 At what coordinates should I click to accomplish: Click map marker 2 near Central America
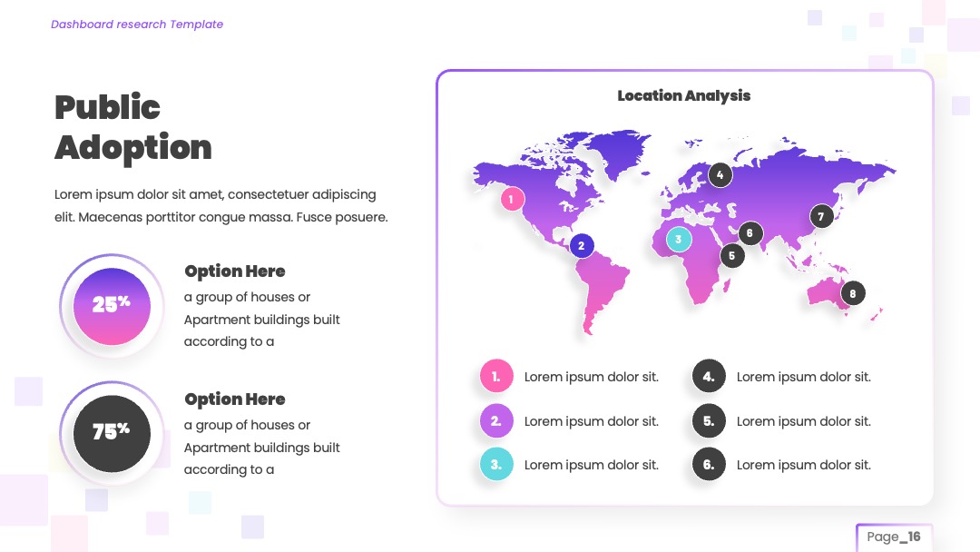(582, 246)
